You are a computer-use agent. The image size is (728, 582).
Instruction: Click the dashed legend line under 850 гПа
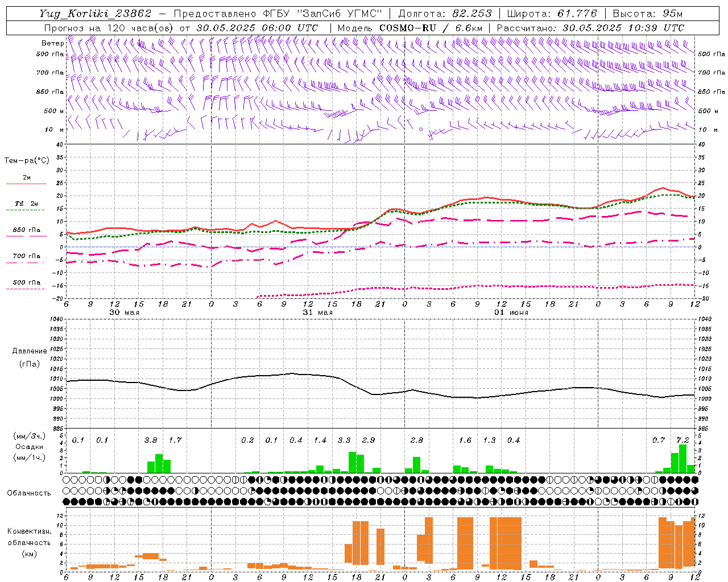tap(25, 236)
